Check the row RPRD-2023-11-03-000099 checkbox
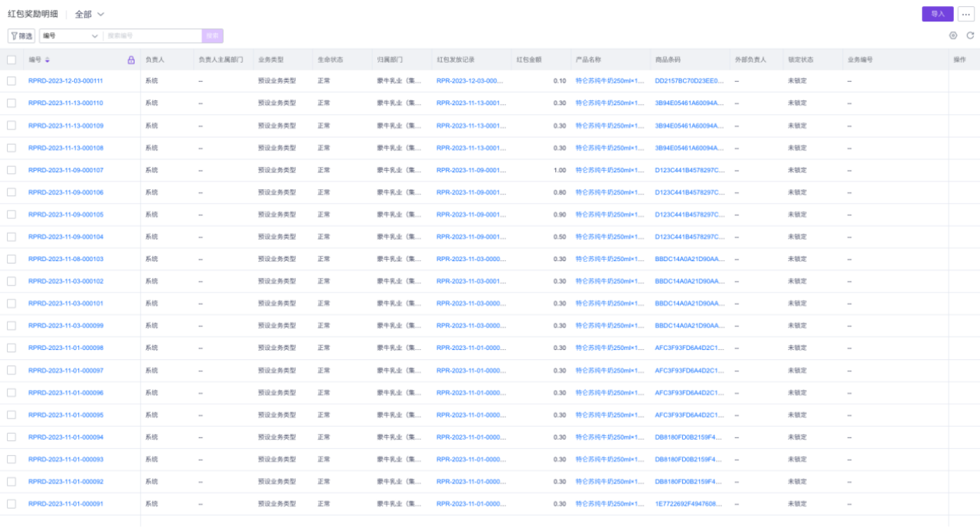This screenshot has width=980, height=527. point(11,326)
